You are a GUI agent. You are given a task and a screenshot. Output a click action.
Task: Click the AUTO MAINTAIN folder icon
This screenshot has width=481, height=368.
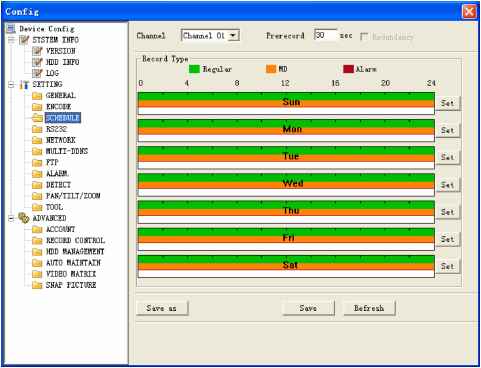(37, 263)
